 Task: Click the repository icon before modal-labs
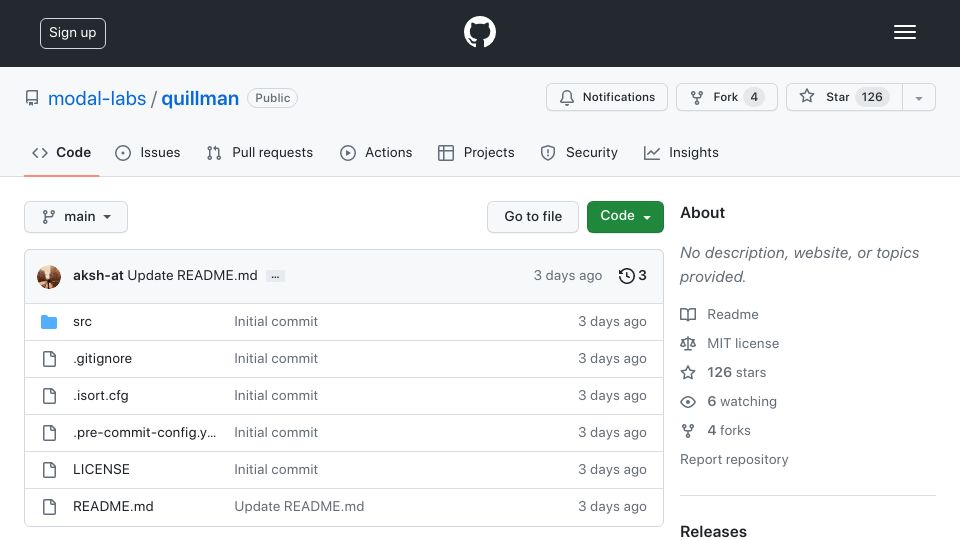point(32,98)
